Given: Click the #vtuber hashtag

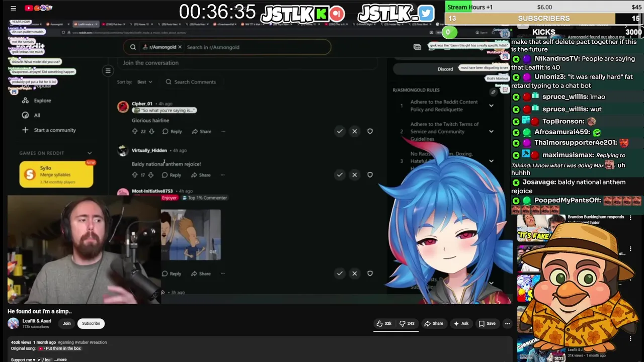Looking at the screenshot, I should [82, 342].
